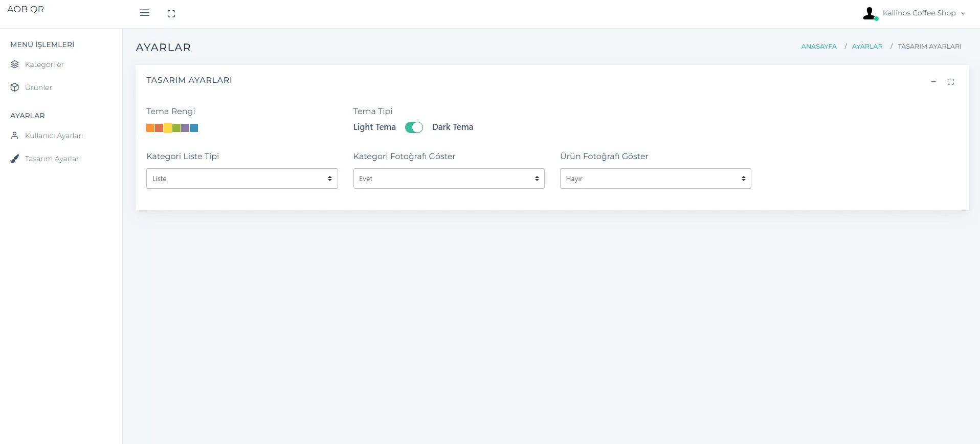Toggle the sidebar hamburger menu
Image resolution: width=980 pixels, height=444 pixels.
[x=145, y=13]
